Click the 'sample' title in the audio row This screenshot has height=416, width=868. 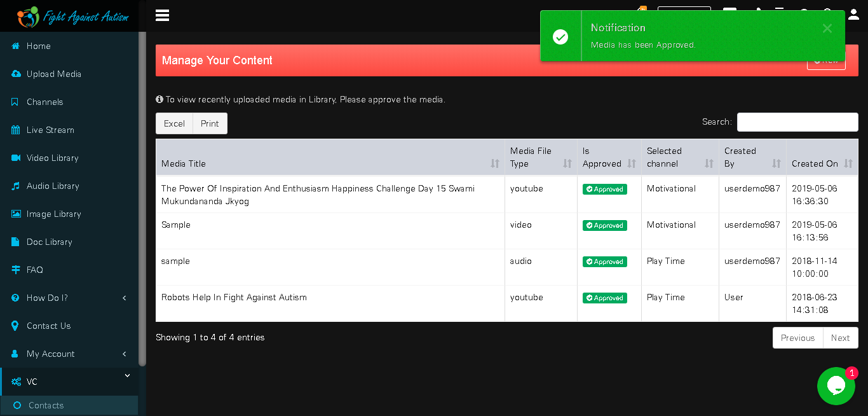(175, 261)
